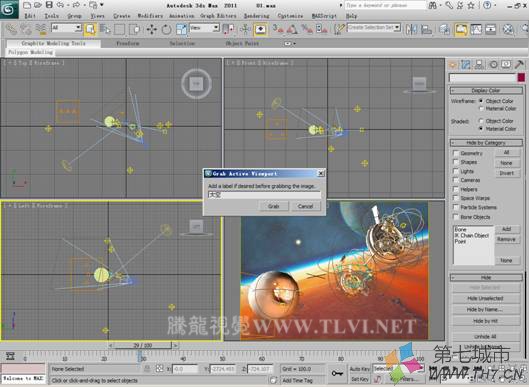Open the Utilities hammer panel tab
529x387 pixels.
click(x=520, y=65)
